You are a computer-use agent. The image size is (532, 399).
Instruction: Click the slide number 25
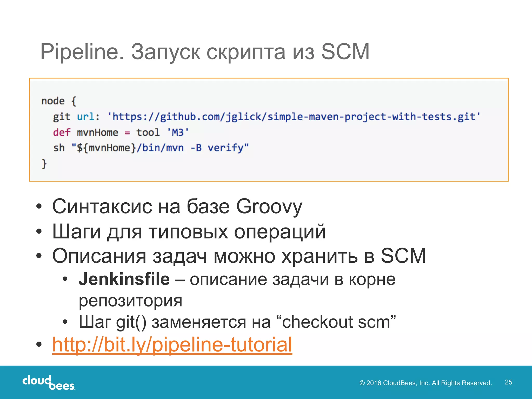coord(508,382)
